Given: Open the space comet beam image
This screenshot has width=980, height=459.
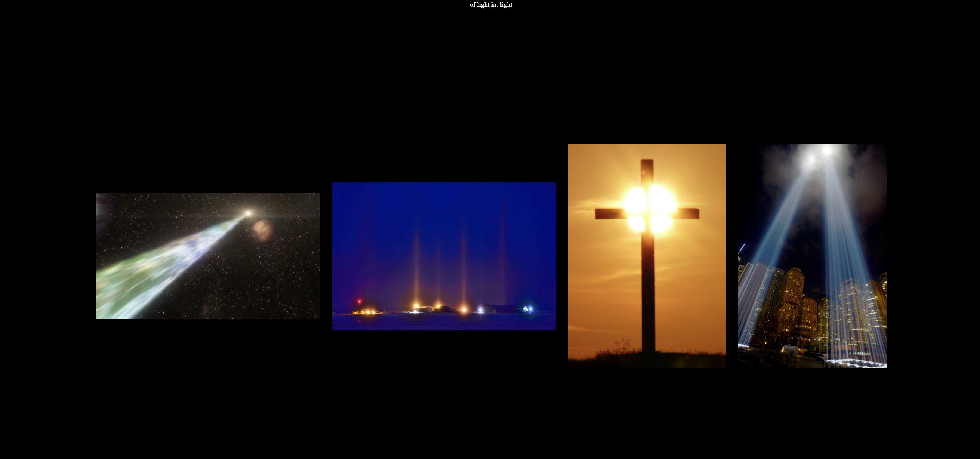Looking at the screenshot, I should click(x=207, y=256).
